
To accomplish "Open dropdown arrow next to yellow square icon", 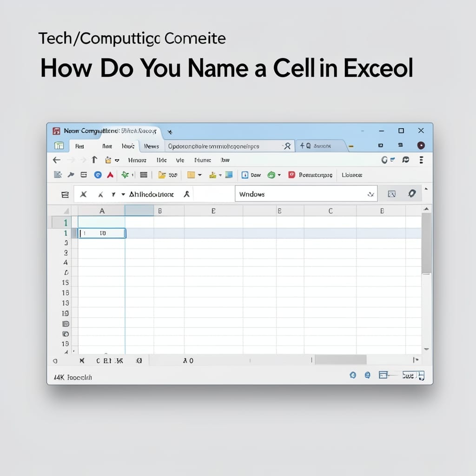I will pos(199,175).
